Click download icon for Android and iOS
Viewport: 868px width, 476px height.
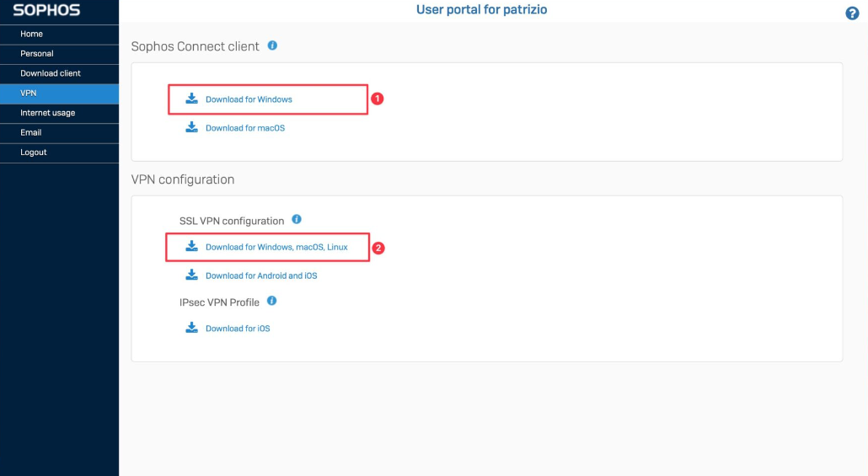pos(191,275)
